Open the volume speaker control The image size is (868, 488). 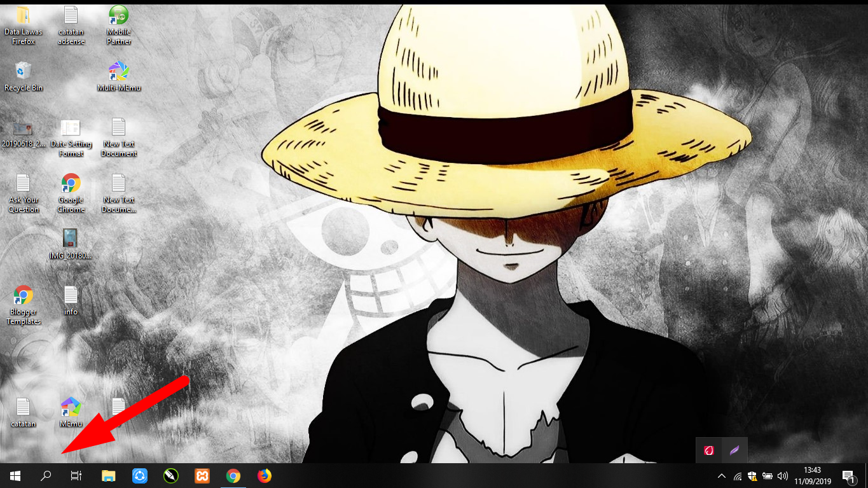pyautogui.click(x=783, y=476)
